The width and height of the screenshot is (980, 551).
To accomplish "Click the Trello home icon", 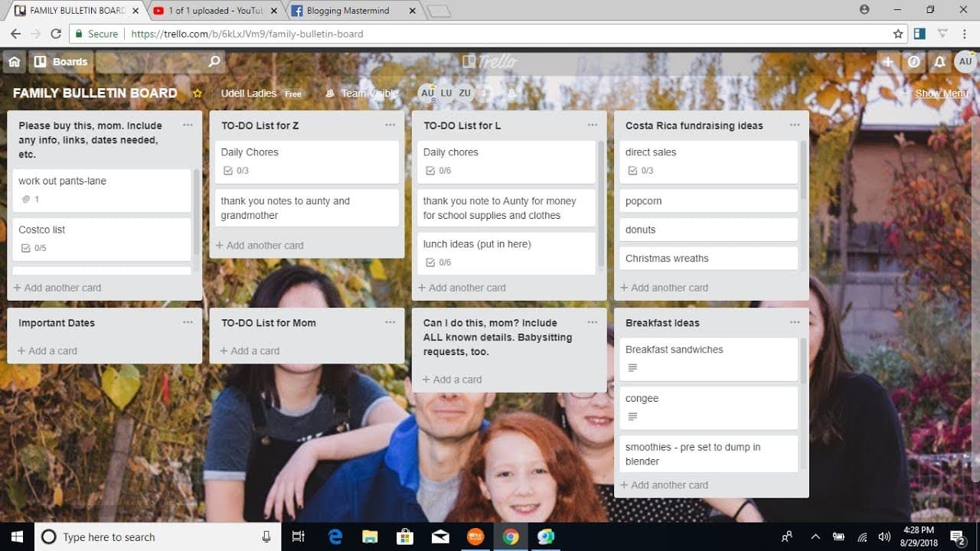I will click(14, 61).
